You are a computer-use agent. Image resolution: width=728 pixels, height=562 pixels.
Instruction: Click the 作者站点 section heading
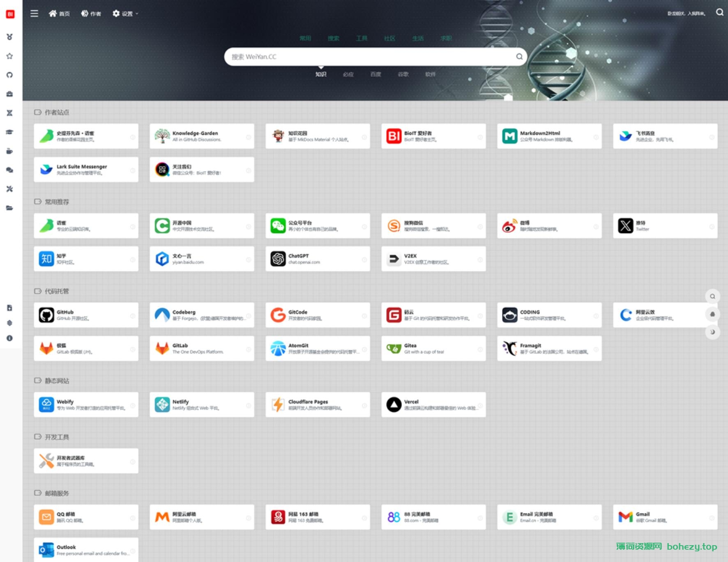click(57, 112)
